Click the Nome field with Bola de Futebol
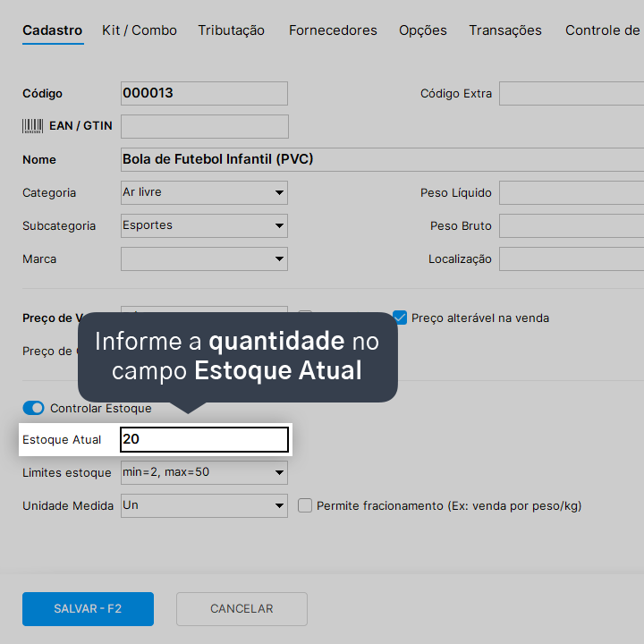Viewport: 644px width, 644px height. click(x=383, y=159)
